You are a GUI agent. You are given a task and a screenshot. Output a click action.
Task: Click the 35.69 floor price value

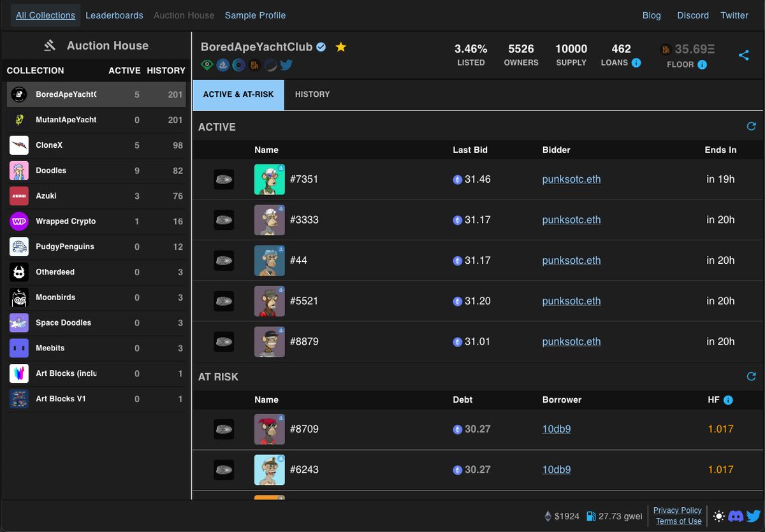click(x=695, y=49)
